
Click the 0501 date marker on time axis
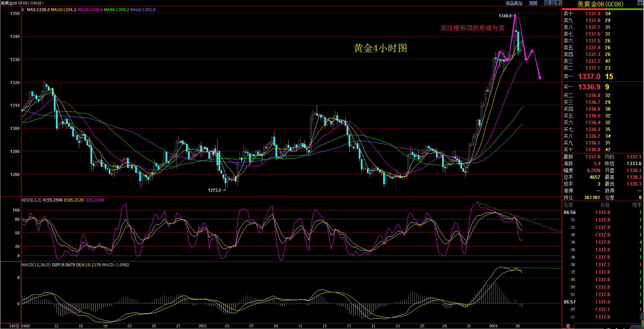[x=203, y=326]
